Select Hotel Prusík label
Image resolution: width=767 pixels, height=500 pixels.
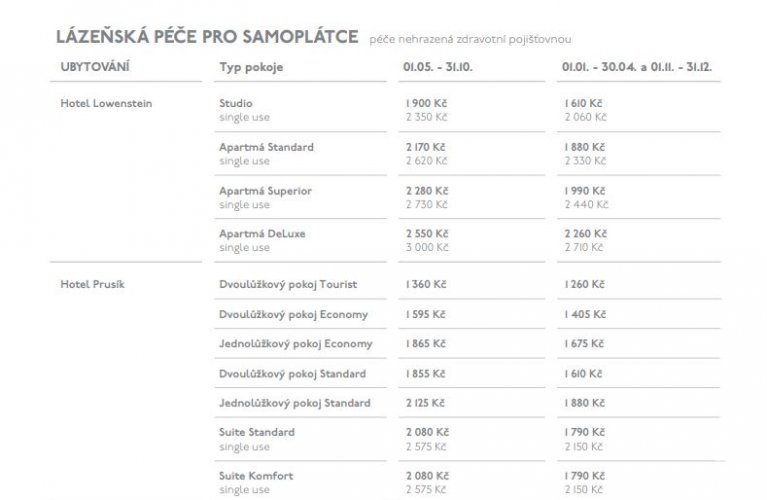[92, 284]
